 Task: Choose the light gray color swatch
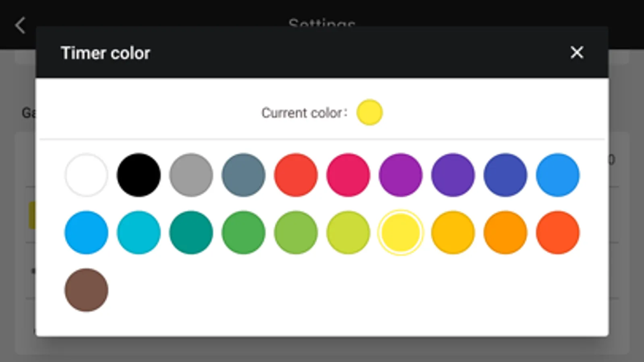click(191, 175)
